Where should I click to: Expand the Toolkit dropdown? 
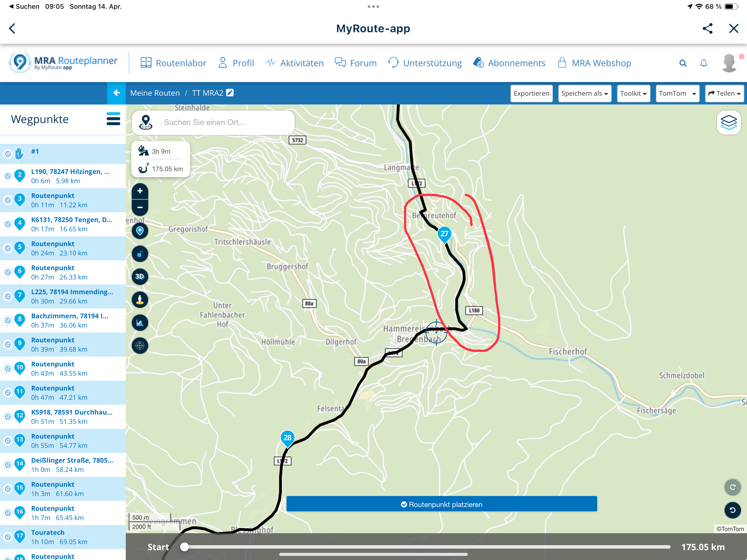pyautogui.click(x=633, y=94)
